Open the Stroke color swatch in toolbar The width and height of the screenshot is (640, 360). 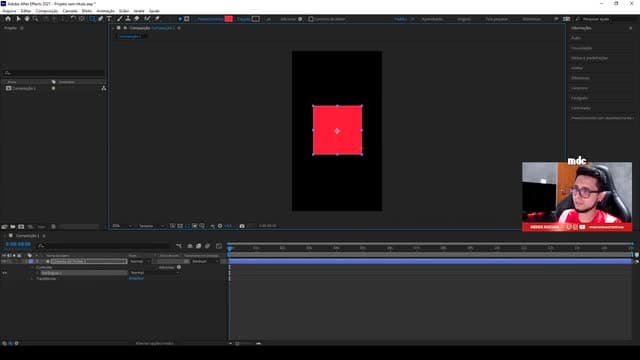pyautogui.click(x=256, y=19)
